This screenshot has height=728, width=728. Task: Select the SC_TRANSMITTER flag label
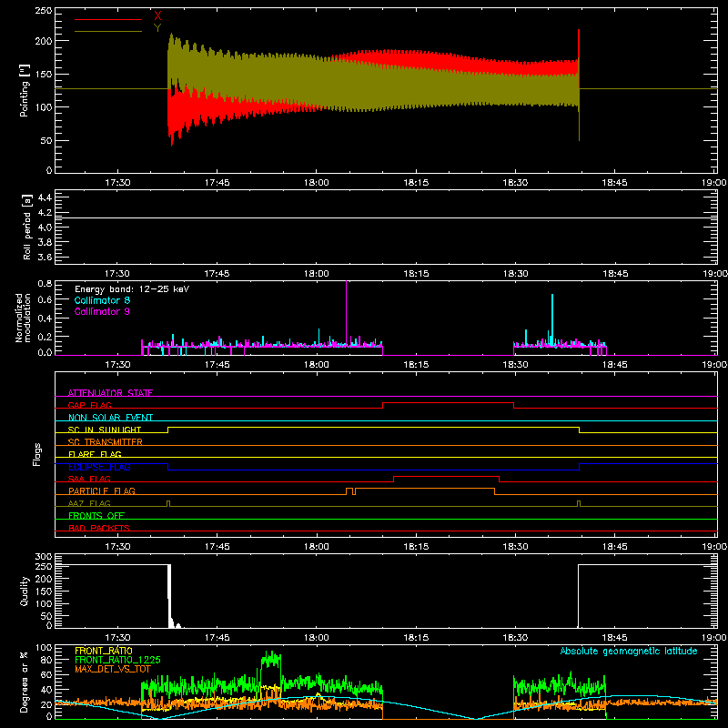coord(105,442)
